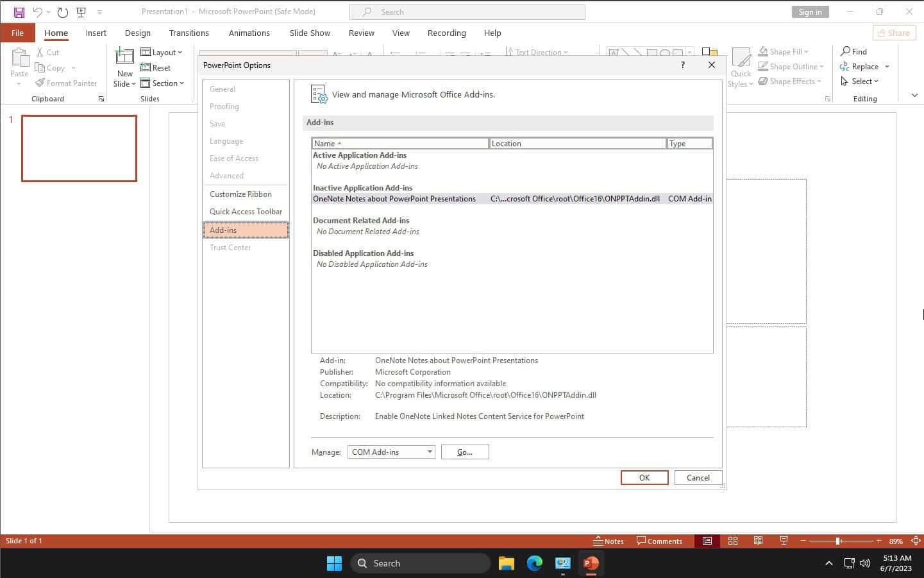Click the Format Painter brush icon
Viewport: 924px width, 578px height.
[40, 83]
